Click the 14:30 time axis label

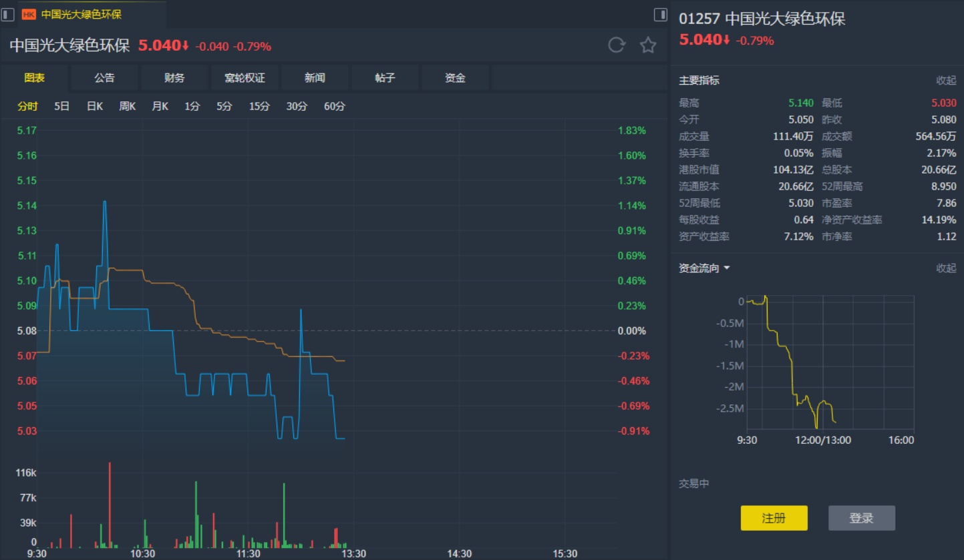(459, 554)
